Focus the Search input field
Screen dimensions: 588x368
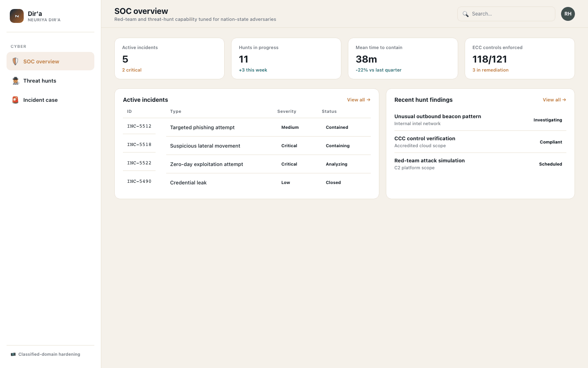[506, 14]
